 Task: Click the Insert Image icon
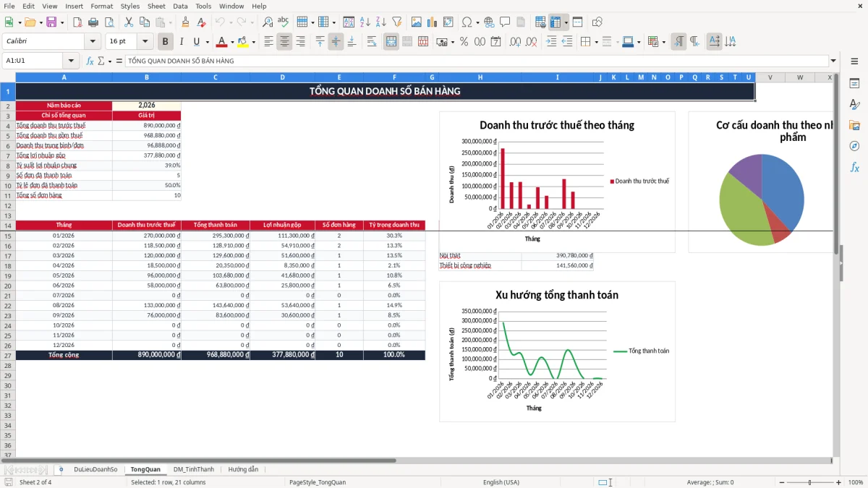(417, 22)
